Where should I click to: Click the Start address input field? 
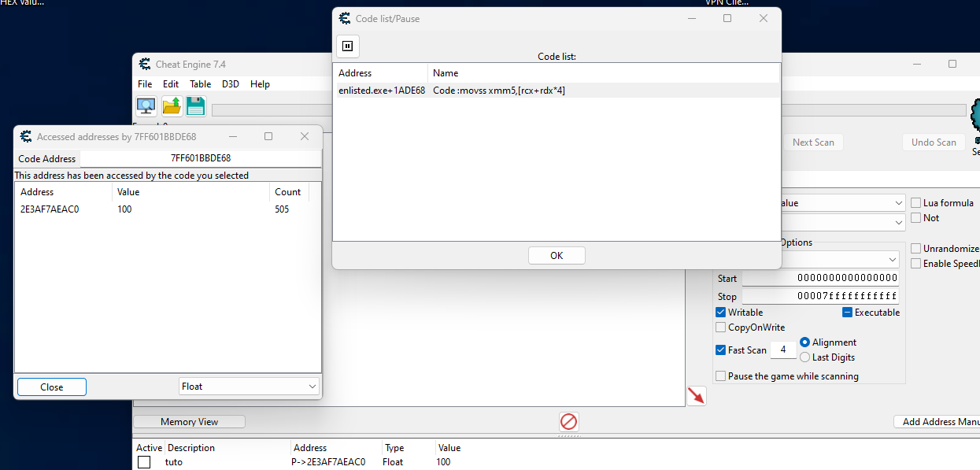point(820,278)
